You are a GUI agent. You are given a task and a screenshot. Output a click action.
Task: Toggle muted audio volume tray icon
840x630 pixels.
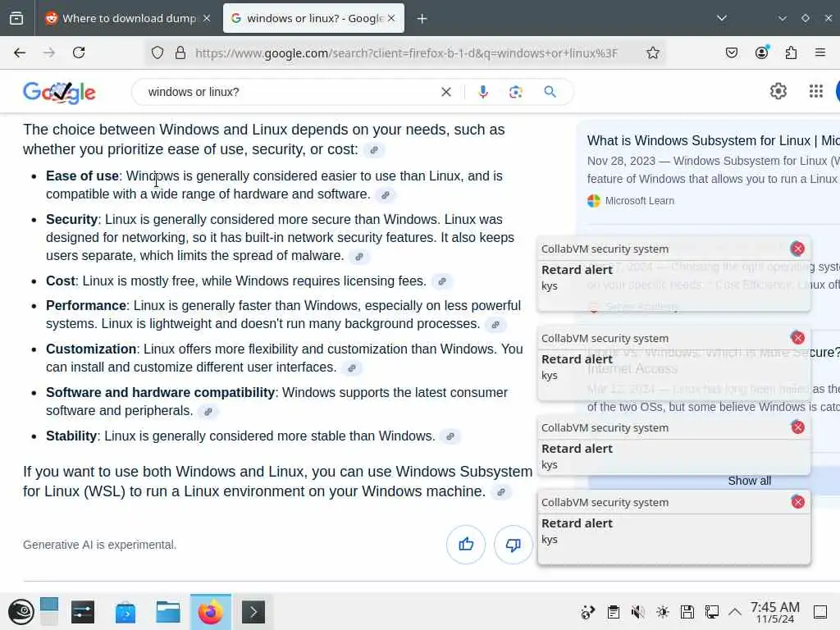(x=637, y=612)
